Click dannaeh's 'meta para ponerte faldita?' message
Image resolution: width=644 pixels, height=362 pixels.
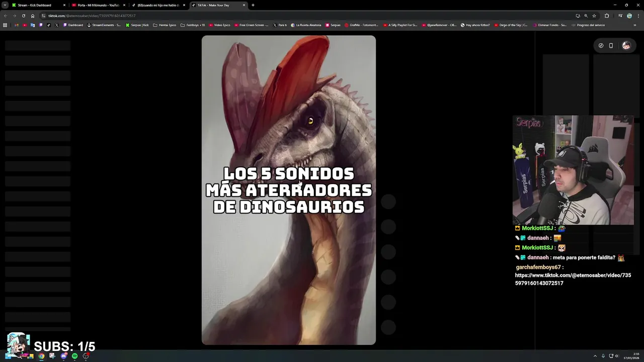pyautogui.click(x=584, y=257)
